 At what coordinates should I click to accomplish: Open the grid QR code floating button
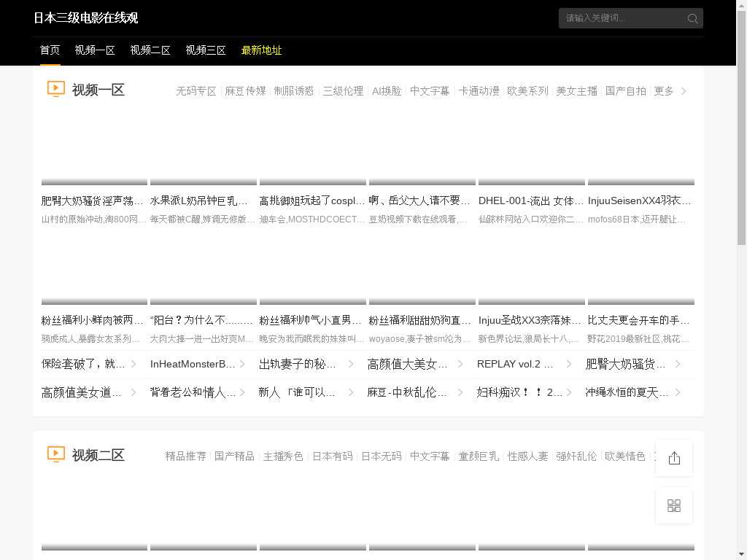674,505
